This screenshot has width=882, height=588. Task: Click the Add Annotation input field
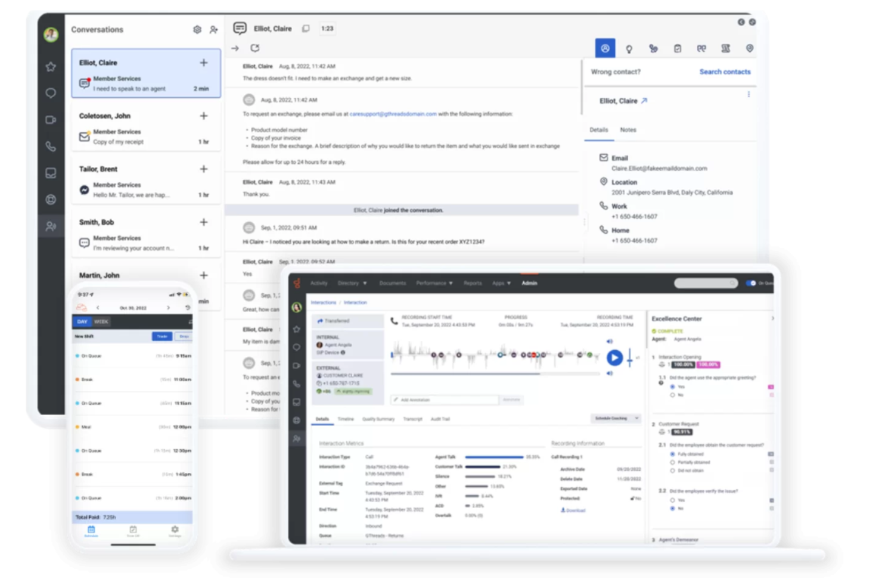pyautogui.click(x=444, y=399)
